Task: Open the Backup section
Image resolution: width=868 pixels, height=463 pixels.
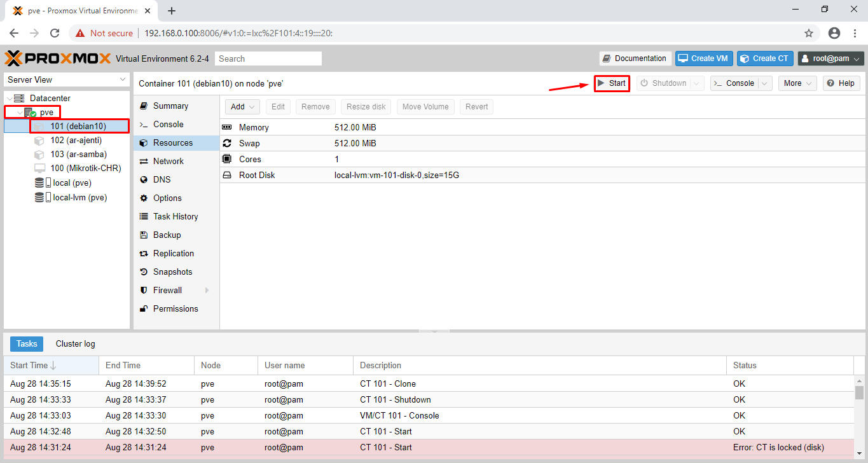Action: [x=167, y=235]
